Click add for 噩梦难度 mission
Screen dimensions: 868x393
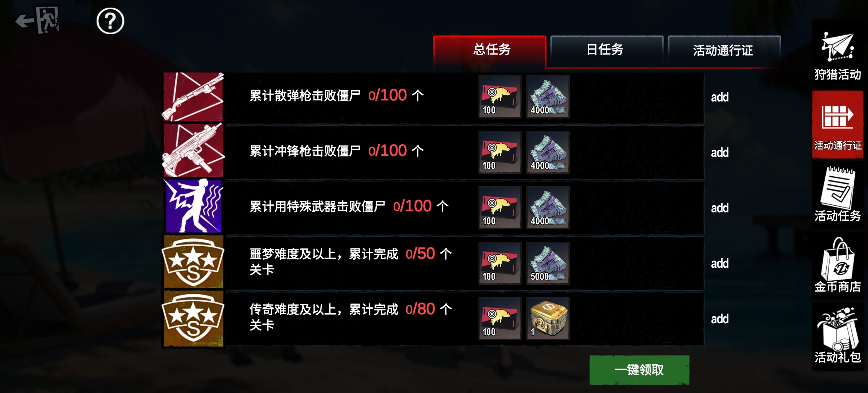720,263
